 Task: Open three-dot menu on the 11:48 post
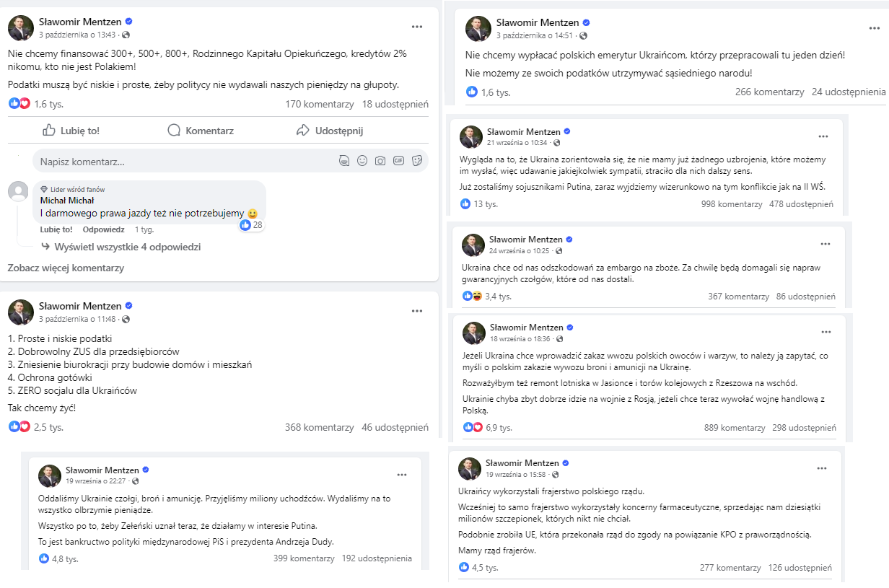(417, 311)
